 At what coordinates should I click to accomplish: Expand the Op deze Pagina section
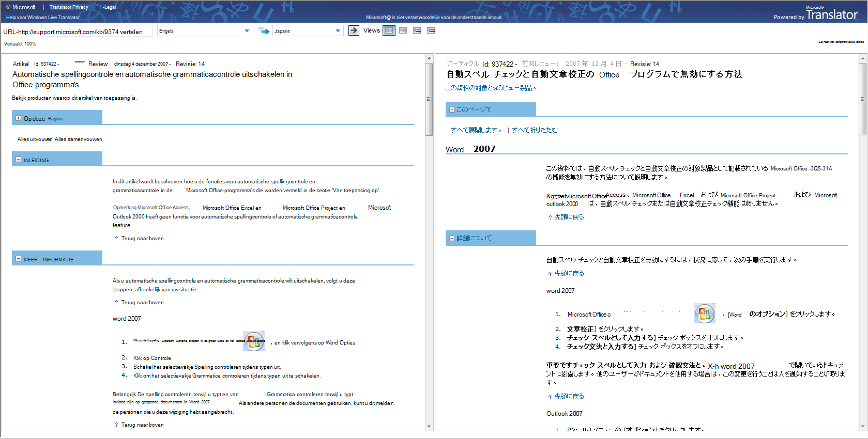click(x=18, y=118)
